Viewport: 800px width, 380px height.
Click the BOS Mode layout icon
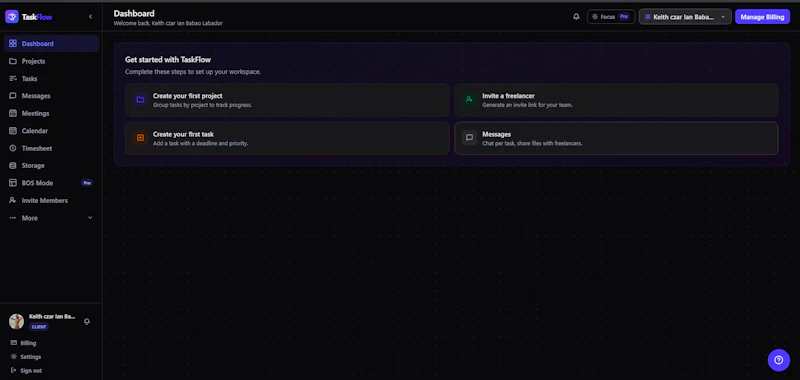coord(13,183)
